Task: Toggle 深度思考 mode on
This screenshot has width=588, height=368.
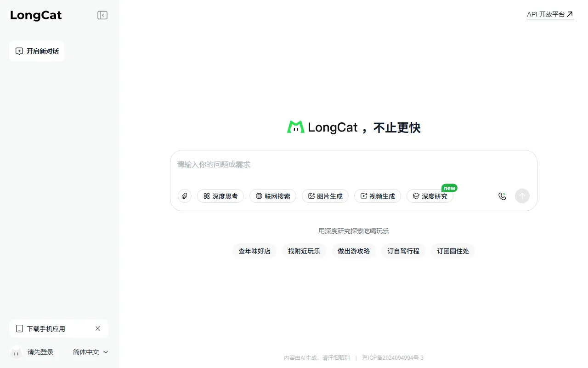Action: tap(220, 196)
